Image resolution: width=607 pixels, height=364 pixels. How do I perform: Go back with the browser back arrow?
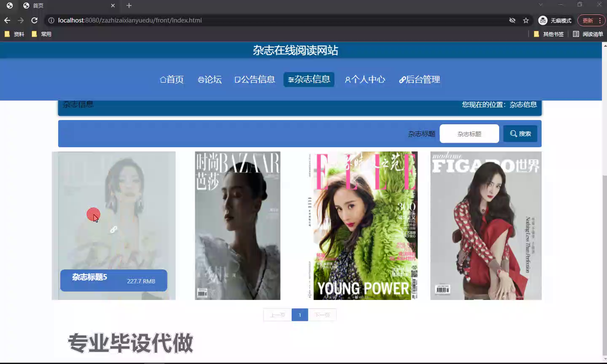coord(7,20)
